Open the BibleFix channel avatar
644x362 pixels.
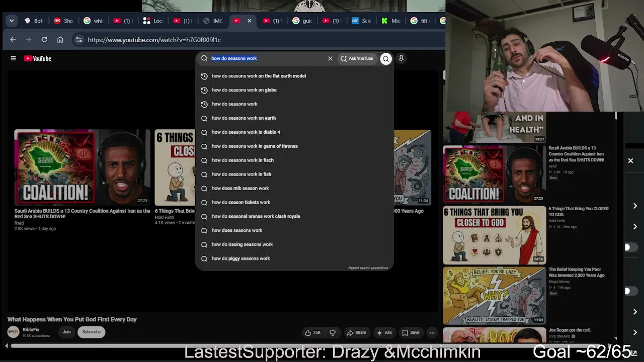pos(13,332)
